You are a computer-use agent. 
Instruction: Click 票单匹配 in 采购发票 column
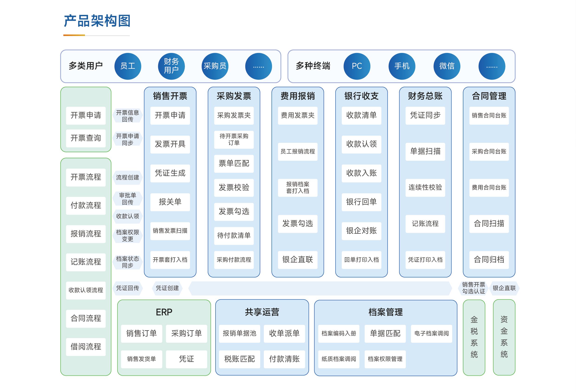(x=234, y=164)
